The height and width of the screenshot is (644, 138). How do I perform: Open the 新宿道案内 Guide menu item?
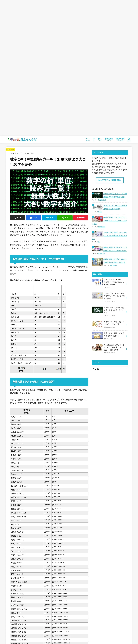pos(109,140)
